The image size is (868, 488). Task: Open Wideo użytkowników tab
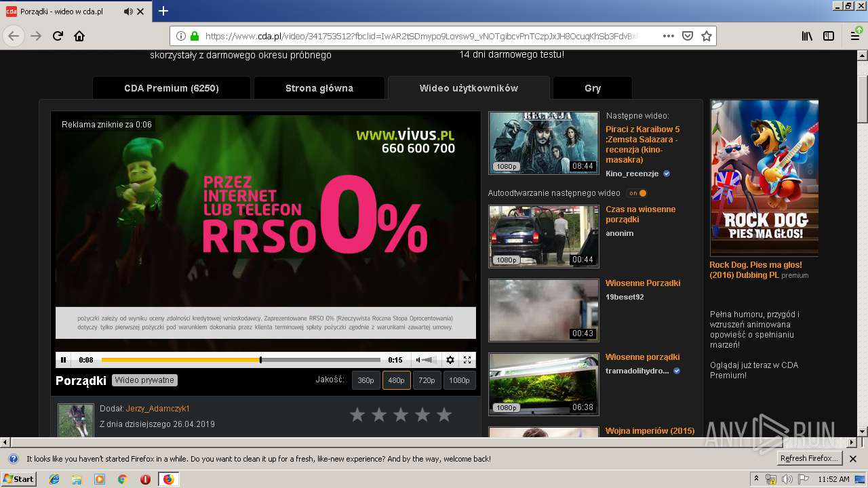(469, 88)
